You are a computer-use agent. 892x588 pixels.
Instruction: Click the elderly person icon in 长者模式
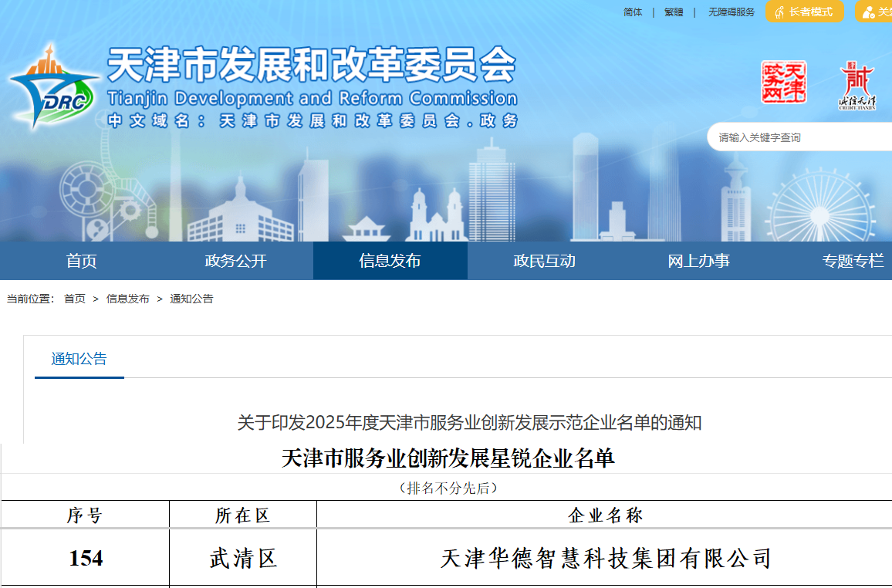click(x=779, y=12)
